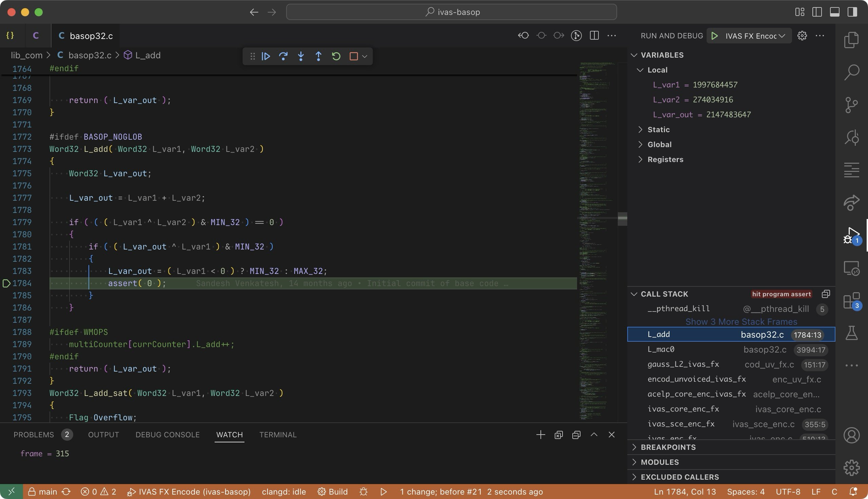Click Restart debug session icon
This screenshot has width=868, height=499.
point(336,56)
